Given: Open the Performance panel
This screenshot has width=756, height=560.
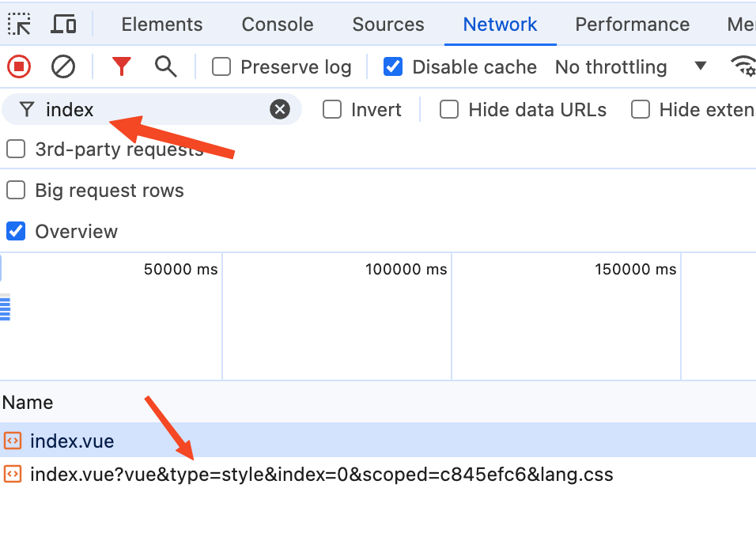Looking at the screenshot, I should click(632, 25).
